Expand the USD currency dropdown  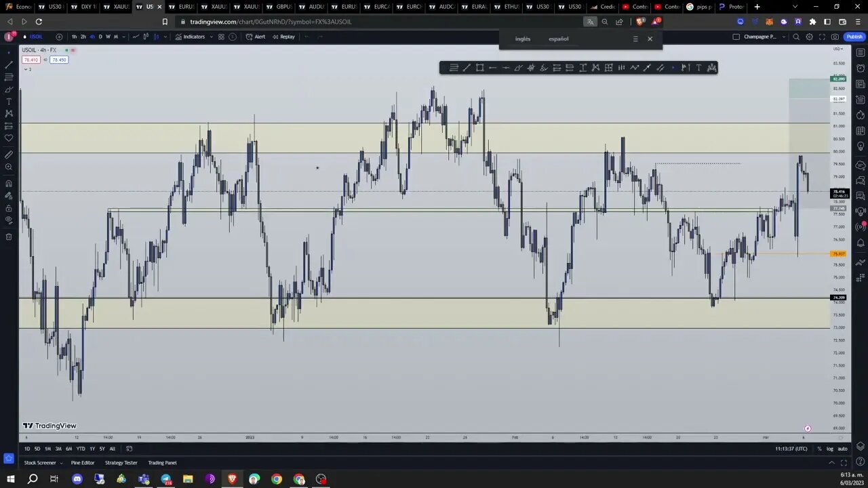(839, 49)
